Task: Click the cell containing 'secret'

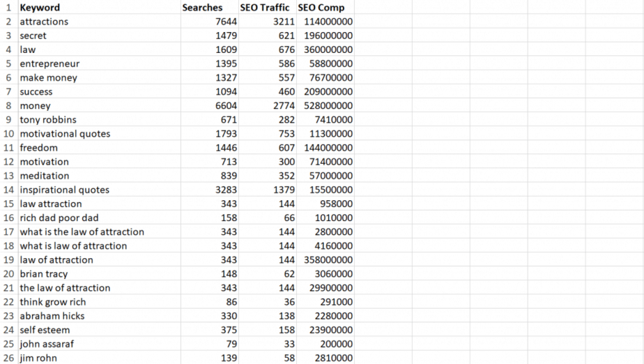Action: click(100, 36)
